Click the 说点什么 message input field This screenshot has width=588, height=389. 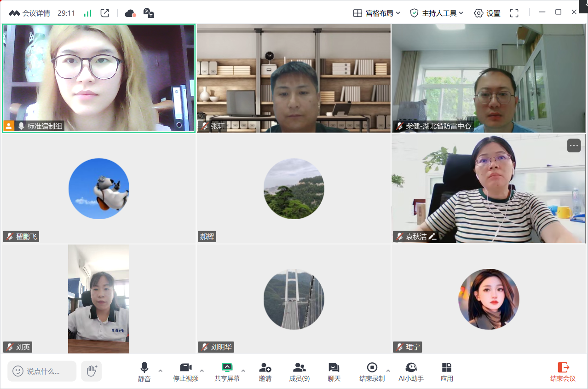pos(42,371)
